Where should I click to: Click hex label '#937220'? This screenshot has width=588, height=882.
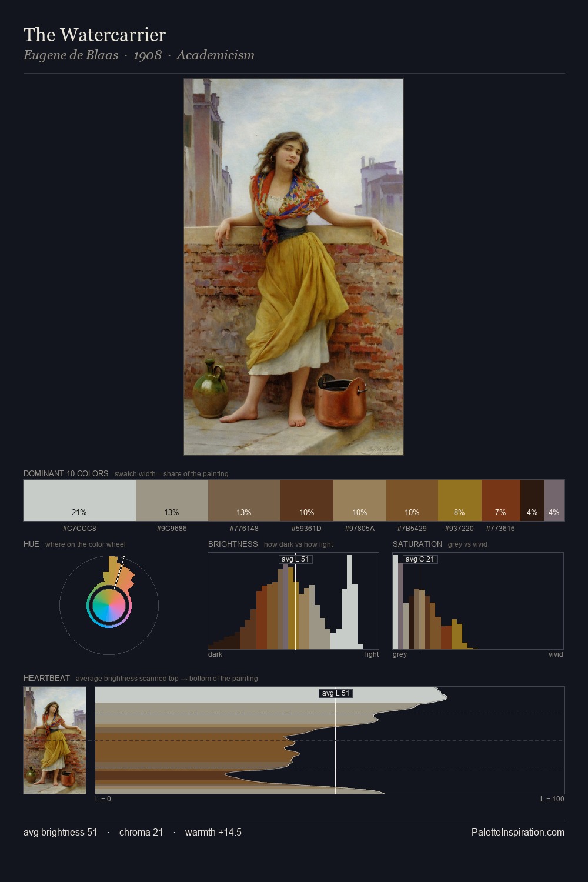[x=459, y=529]
